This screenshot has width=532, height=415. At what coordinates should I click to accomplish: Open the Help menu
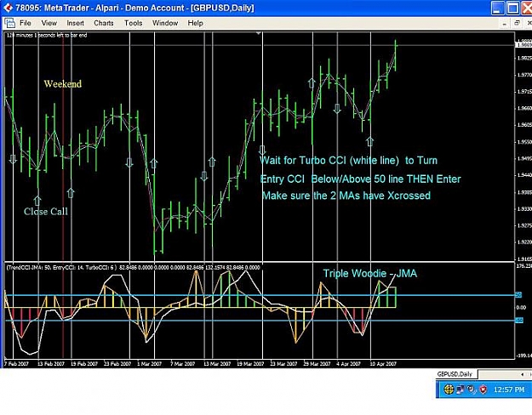pyautogui.click(x=196, y=23)
